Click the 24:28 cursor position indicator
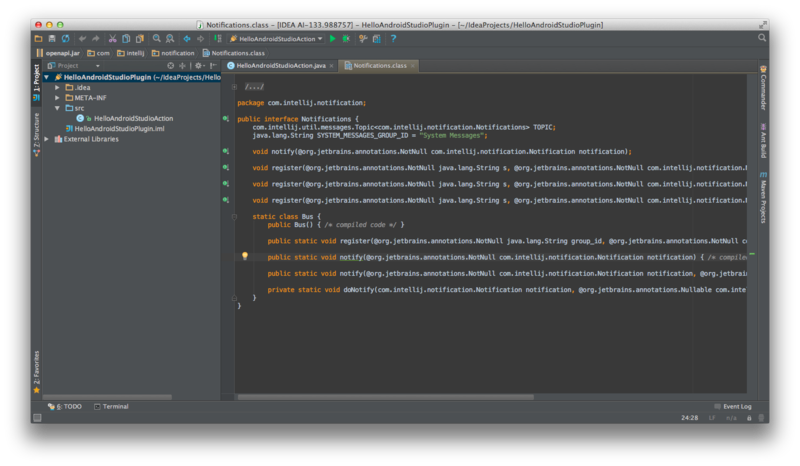800x466 pixels. point(689,418)
